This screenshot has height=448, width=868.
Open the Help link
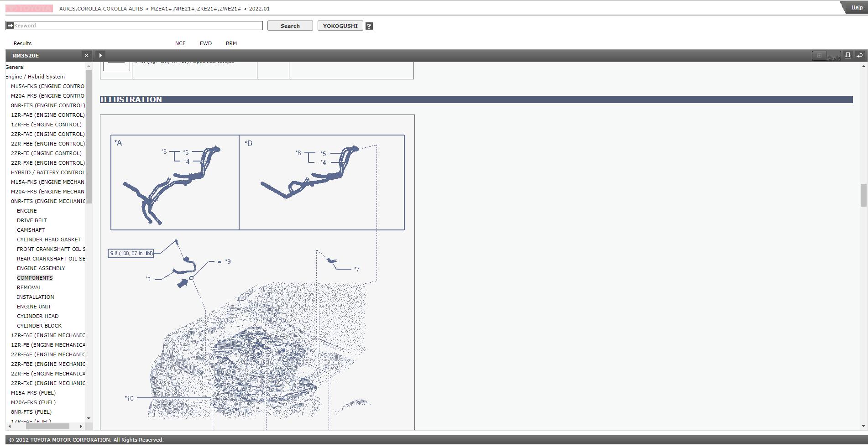(x=857, y=7)
